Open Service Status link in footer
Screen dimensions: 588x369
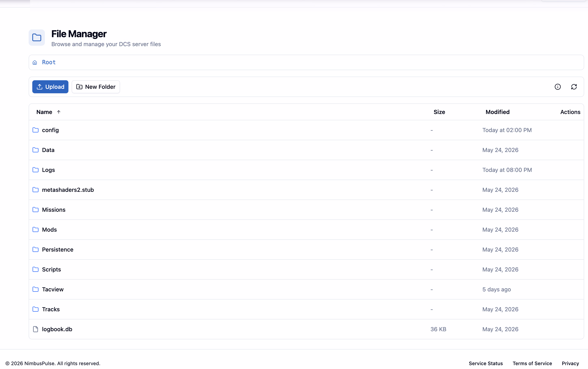tap(486, 363)
